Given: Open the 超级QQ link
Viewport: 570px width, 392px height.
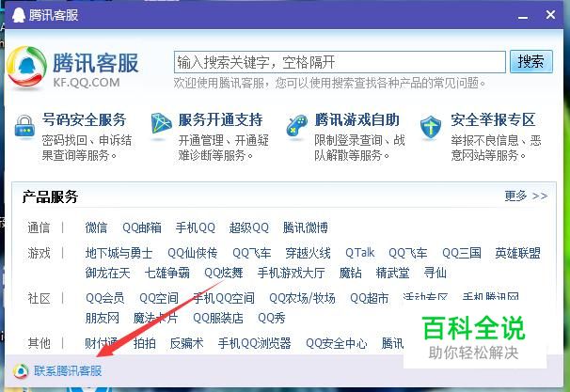Looking at the screenshot, I should pos(249,227).
